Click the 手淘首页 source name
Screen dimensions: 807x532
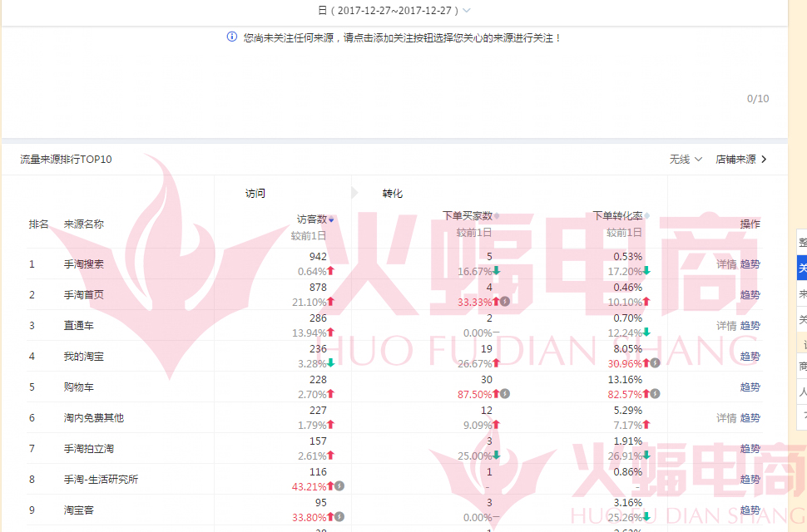point(84,295)
